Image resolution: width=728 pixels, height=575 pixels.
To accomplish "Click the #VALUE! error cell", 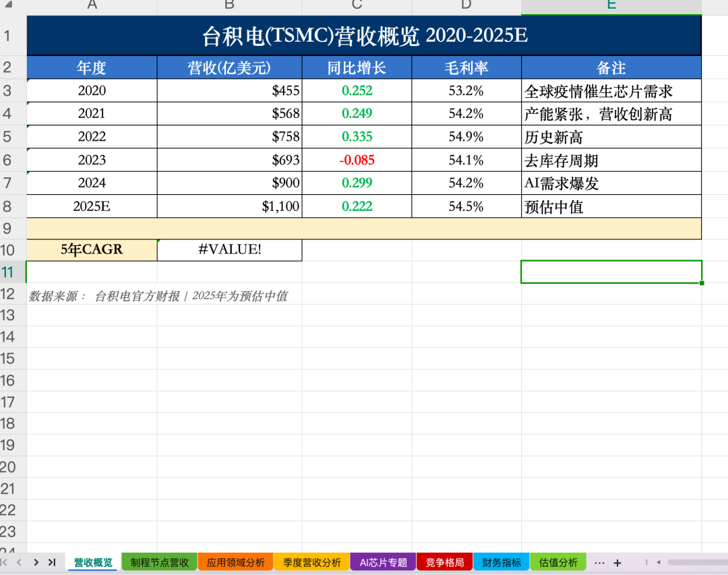I will coord(229,249).
